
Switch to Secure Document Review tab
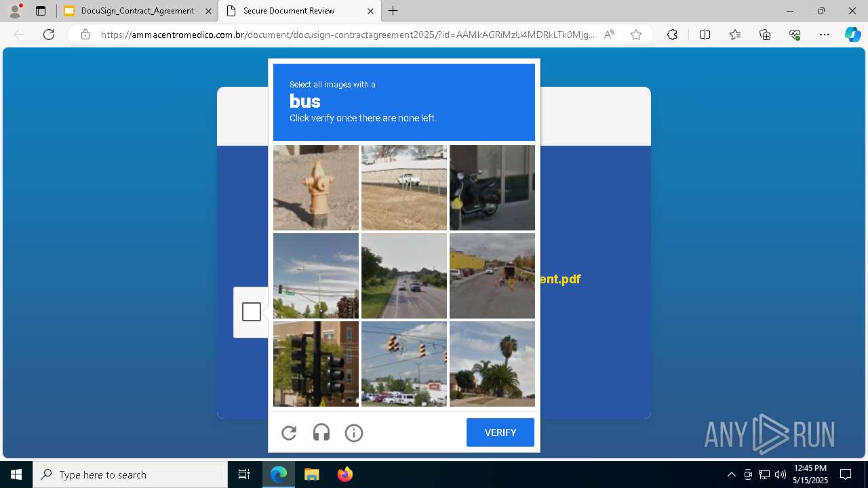300,11
